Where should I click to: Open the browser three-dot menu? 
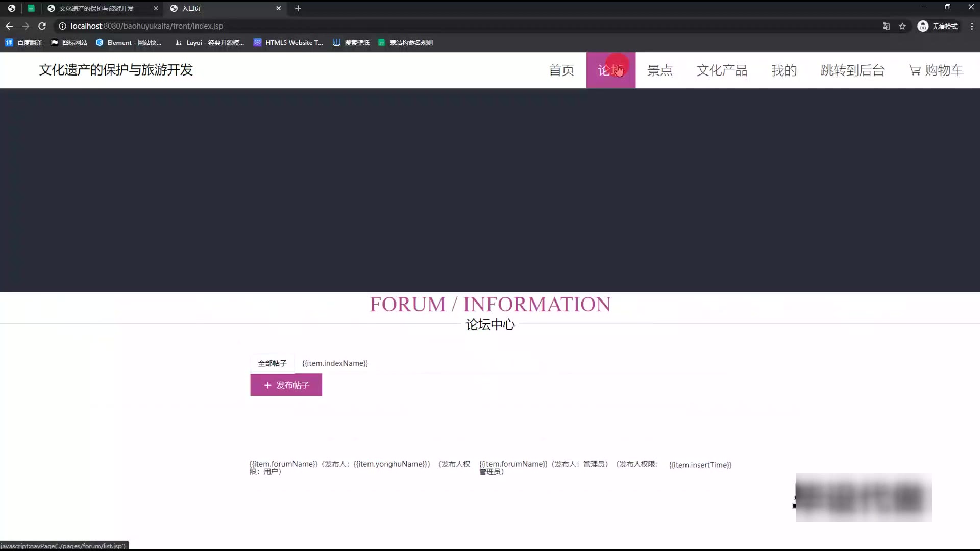pos(972,26)
